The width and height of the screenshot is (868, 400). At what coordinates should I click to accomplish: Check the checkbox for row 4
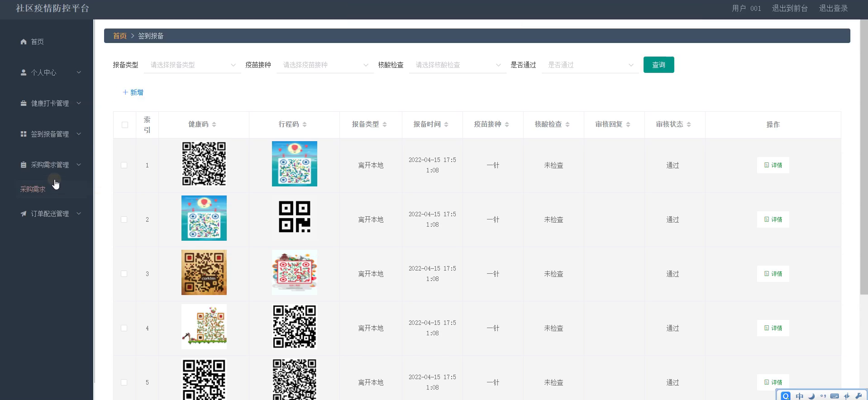tap(124, 328)
